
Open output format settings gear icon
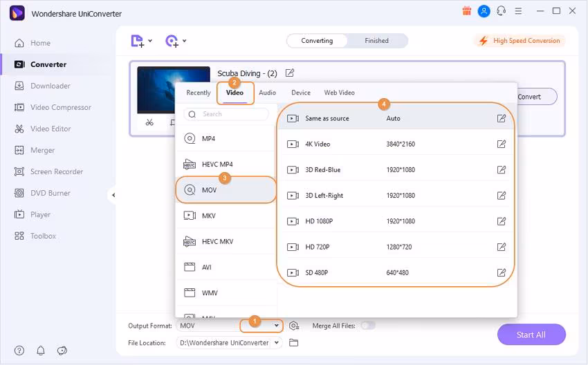tap(294, 326)
